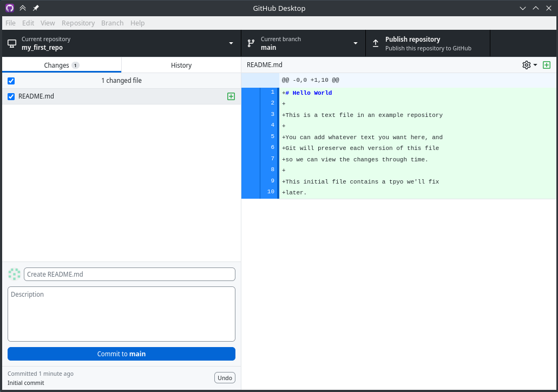Click the git branch icon beside Current branch
The height and width of the screenshot is (392, 558).
tap(251, 43)
